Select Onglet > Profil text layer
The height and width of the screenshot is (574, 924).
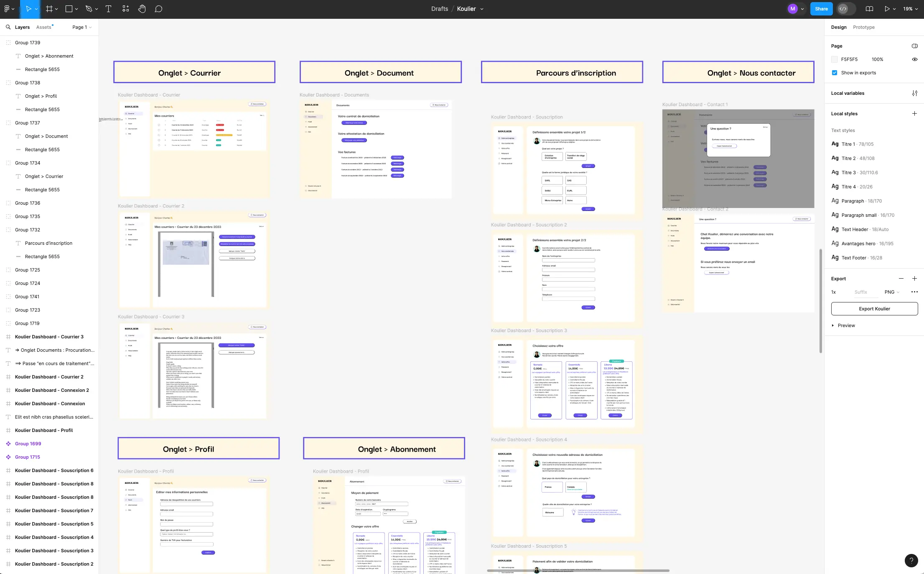(x=41, y=96)
